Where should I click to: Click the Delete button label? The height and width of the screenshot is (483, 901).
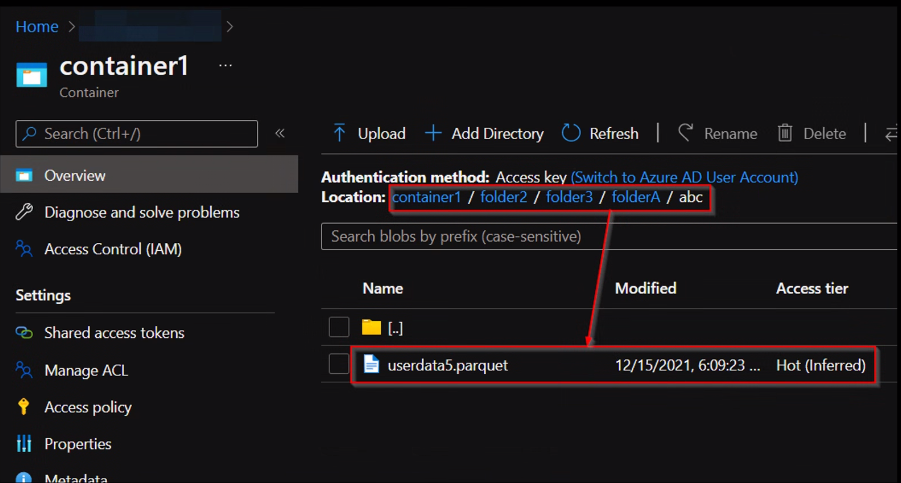click(x=825, y=134)
